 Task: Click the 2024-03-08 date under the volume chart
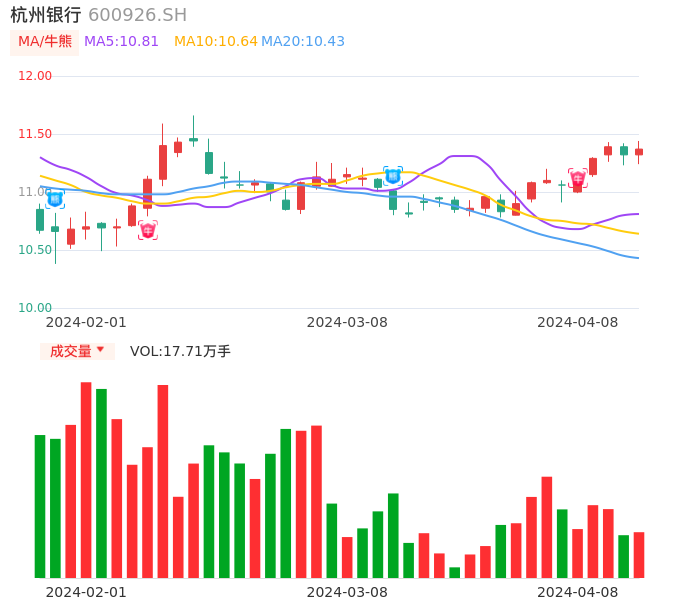[x=347, y=592]
